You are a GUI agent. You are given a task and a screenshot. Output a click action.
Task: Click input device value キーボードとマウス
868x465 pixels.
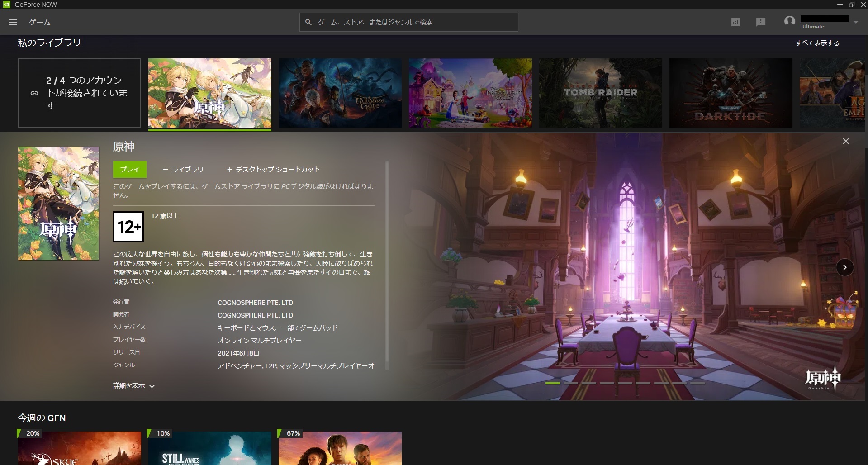pyautogui.click(x=278, y=328)
